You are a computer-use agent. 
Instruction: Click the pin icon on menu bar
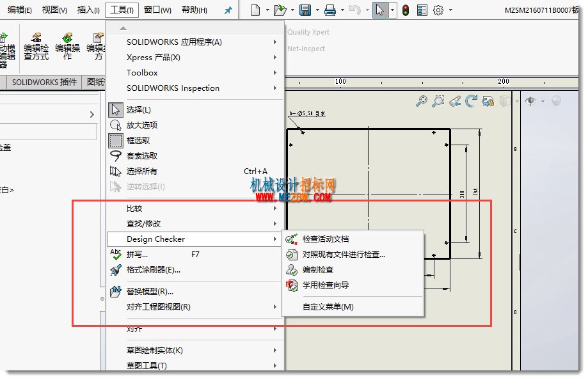click(228, 10)
